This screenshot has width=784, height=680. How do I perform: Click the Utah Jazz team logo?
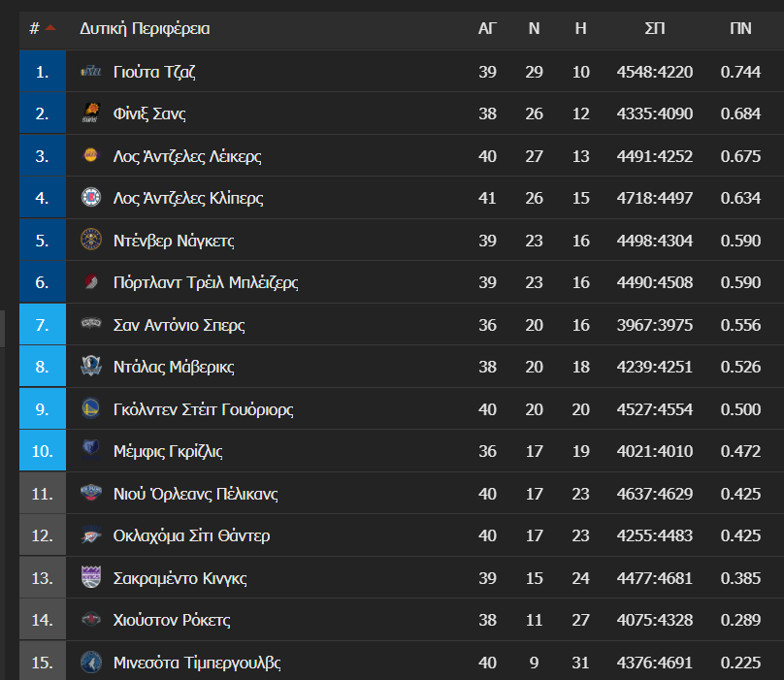91,72
